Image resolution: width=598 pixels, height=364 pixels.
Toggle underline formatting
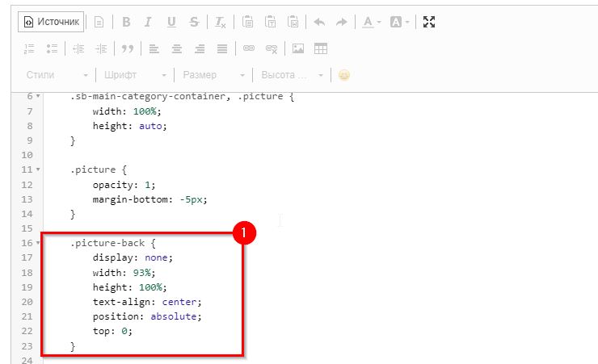click(171, 22)
